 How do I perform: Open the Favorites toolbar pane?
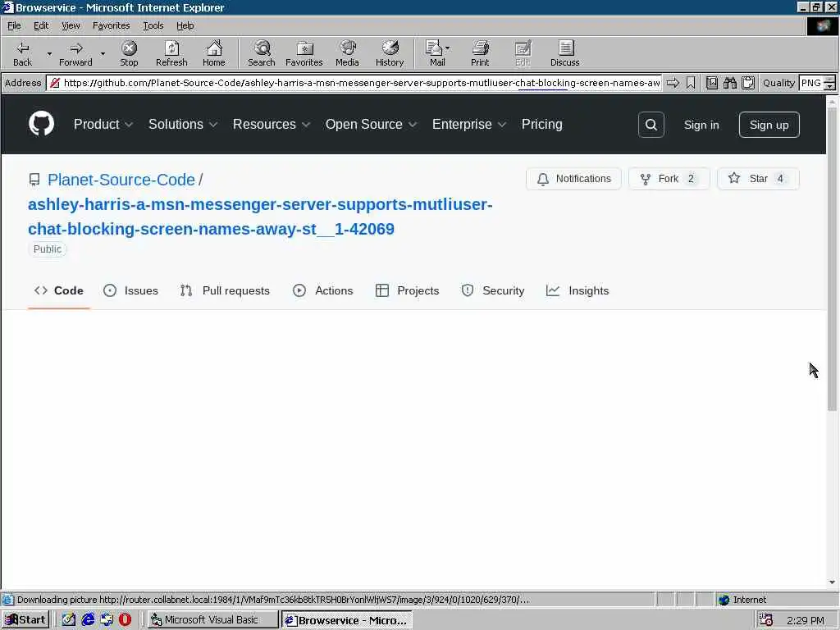[x=304, y=53]
